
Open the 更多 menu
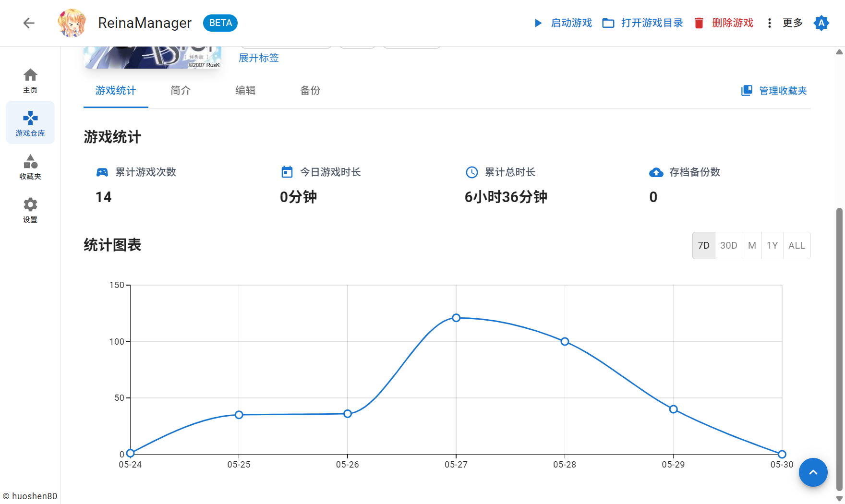pyautogui.click(x=785, y=23)
